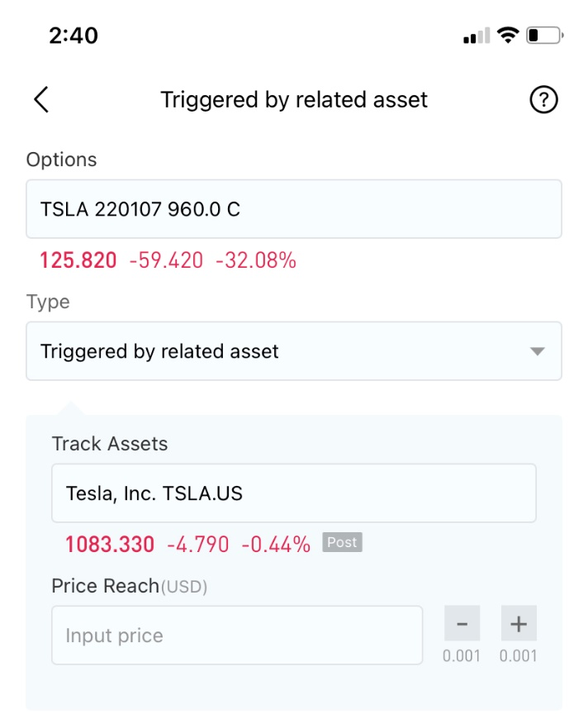The height and width of the screenshot is (719, 588).
Task: Tap the Tesla stock price 1083.330
Action: [110, 545]
